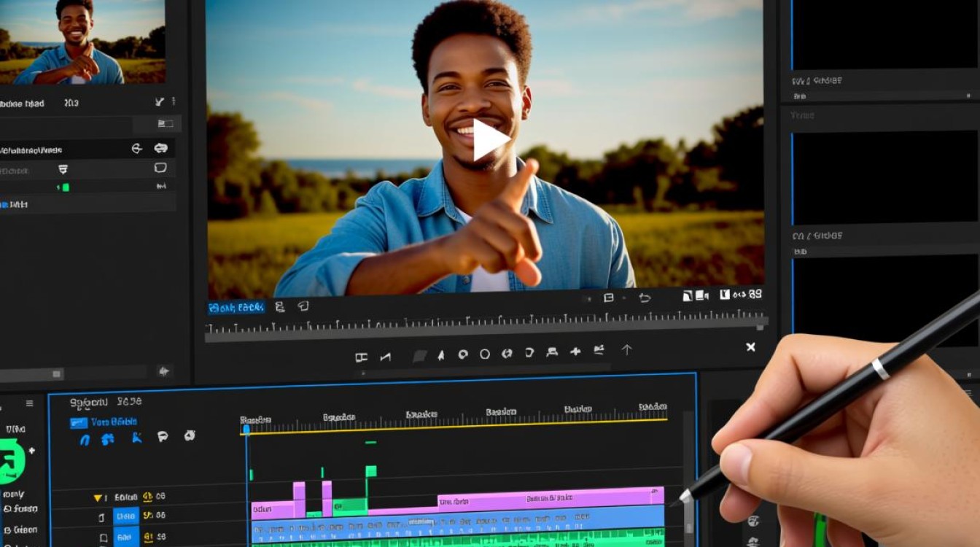
Task: Click the undo arrow icon under the preview
Action: [645, 298]
